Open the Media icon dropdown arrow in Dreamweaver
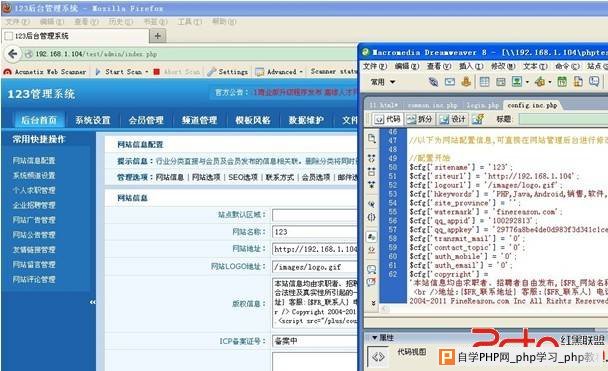 click(549, 82)
